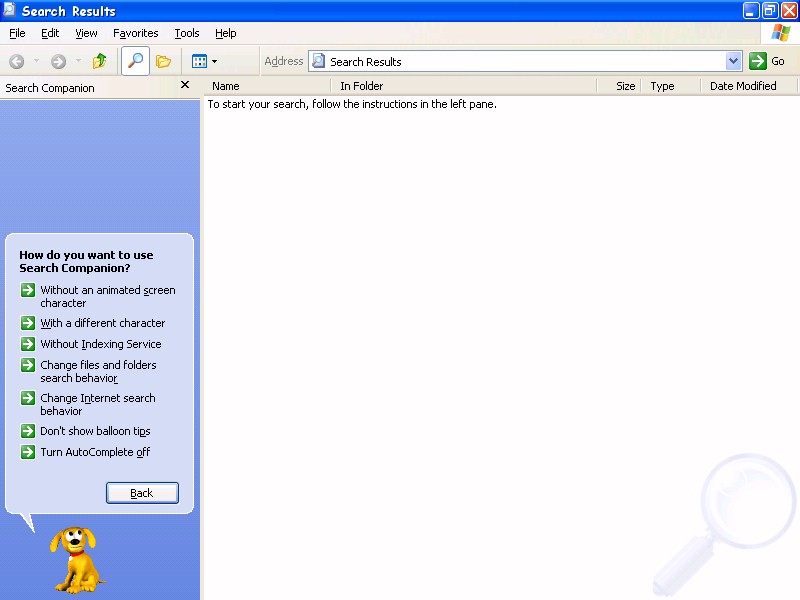Minimize the Search Results window
The width and height of the screenshot is (800, 600).
click(751, 10)
